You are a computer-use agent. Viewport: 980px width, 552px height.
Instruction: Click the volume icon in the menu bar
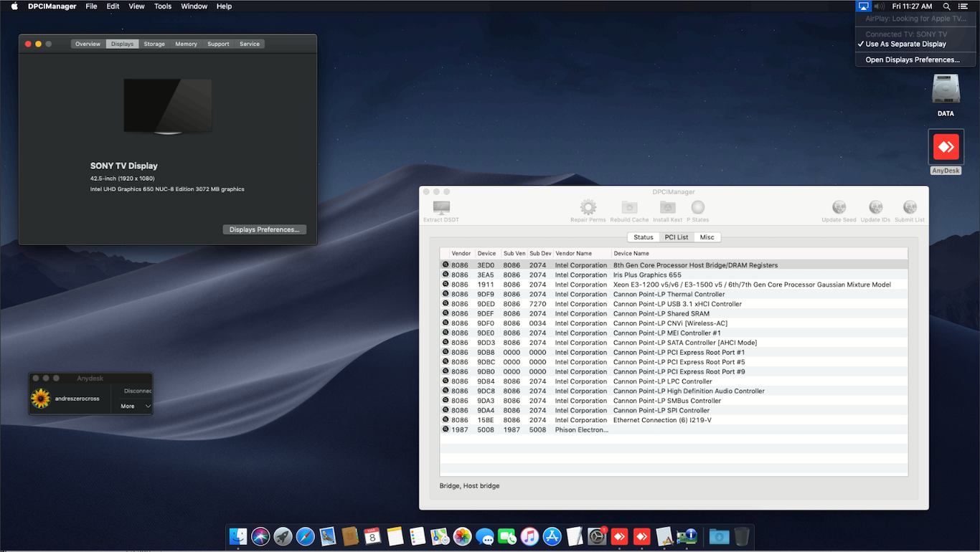879,6
